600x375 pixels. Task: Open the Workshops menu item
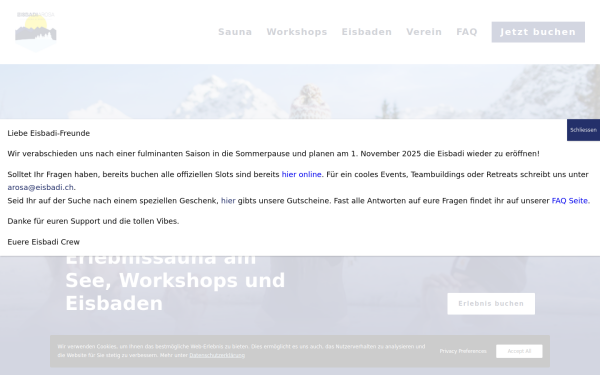[297, 32]
